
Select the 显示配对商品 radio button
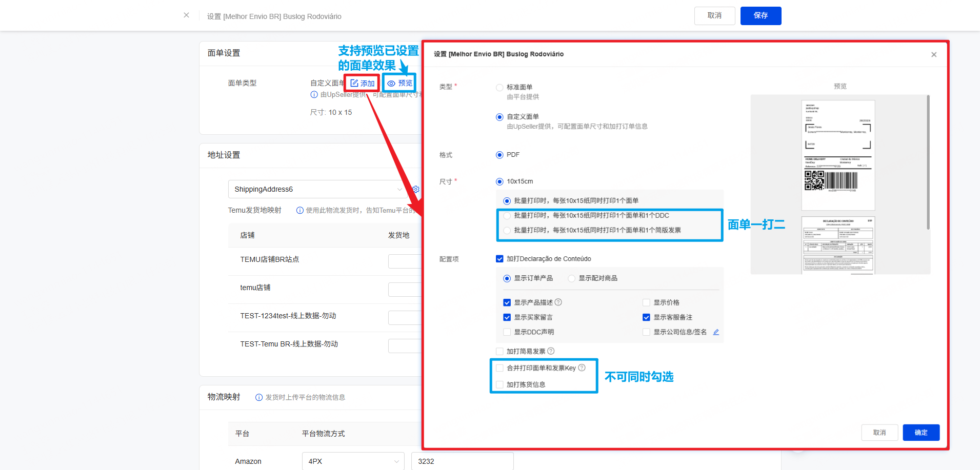point(571,278)
